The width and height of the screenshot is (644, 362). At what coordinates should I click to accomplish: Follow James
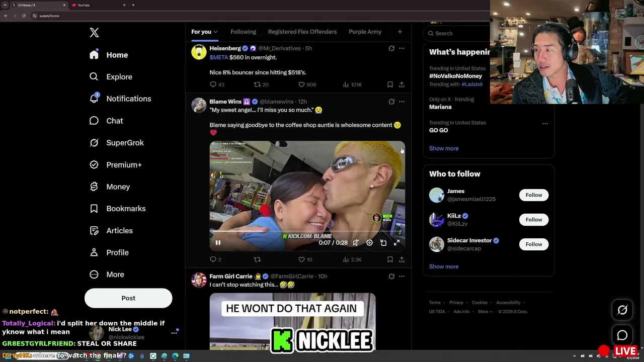[534, 195]
